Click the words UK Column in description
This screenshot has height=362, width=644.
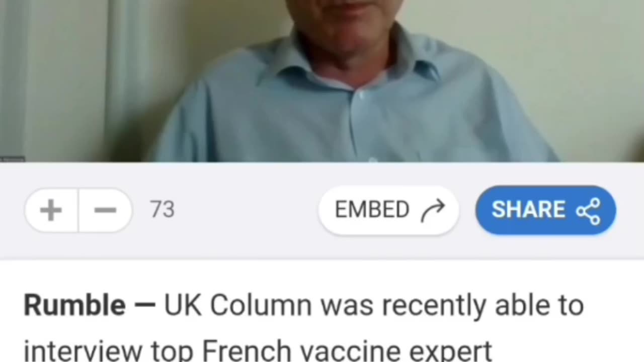point(238,305)
